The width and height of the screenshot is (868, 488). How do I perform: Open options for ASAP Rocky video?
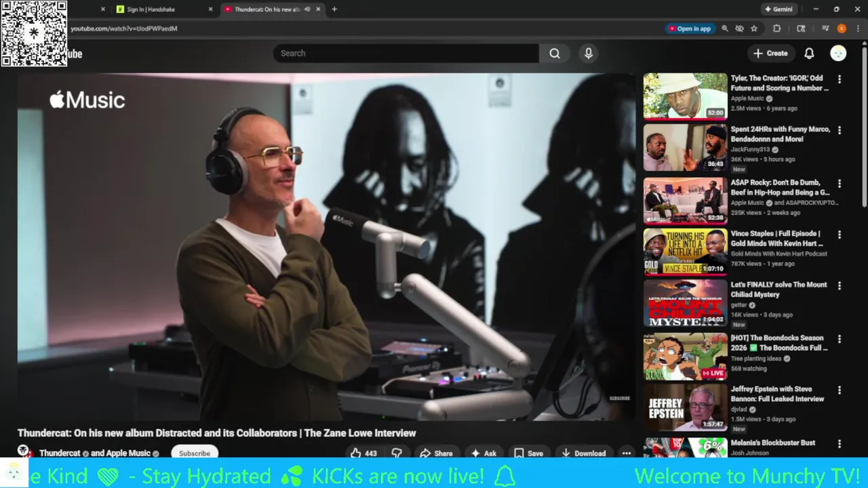(840, 184)
